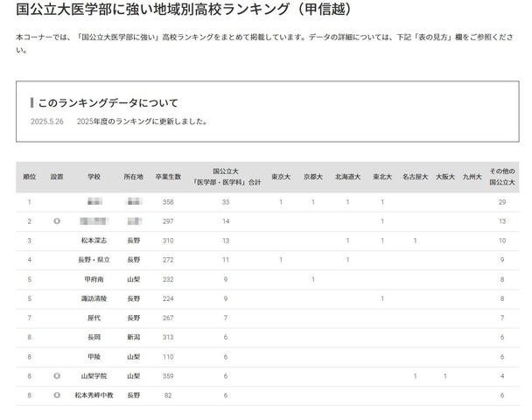This screenshot has height=420, width=532.
Task: Click the 順位 column header
Action: click(30, 177)
